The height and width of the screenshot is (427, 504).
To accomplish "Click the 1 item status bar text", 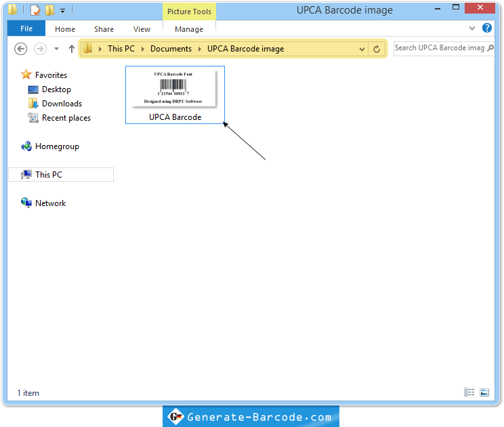I will [x=28, y=393].
